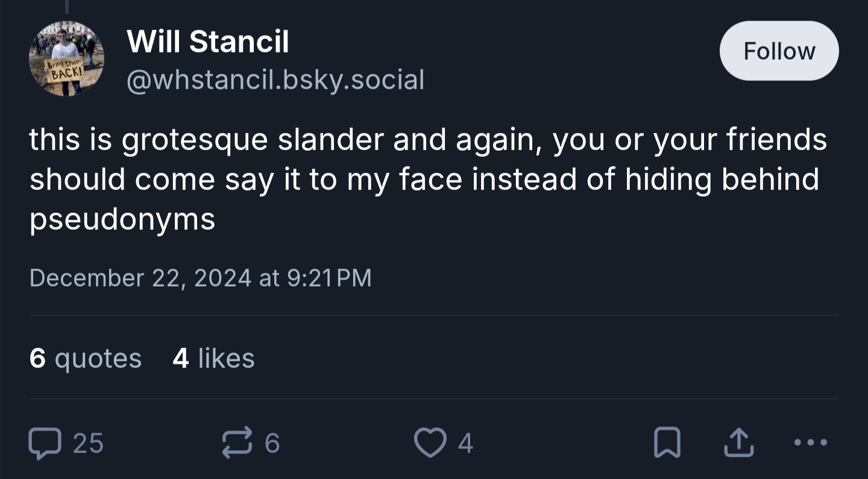Screen dimensions: 868x479
Task: View the 6 quotes list
Action: [x=85, y=358]
